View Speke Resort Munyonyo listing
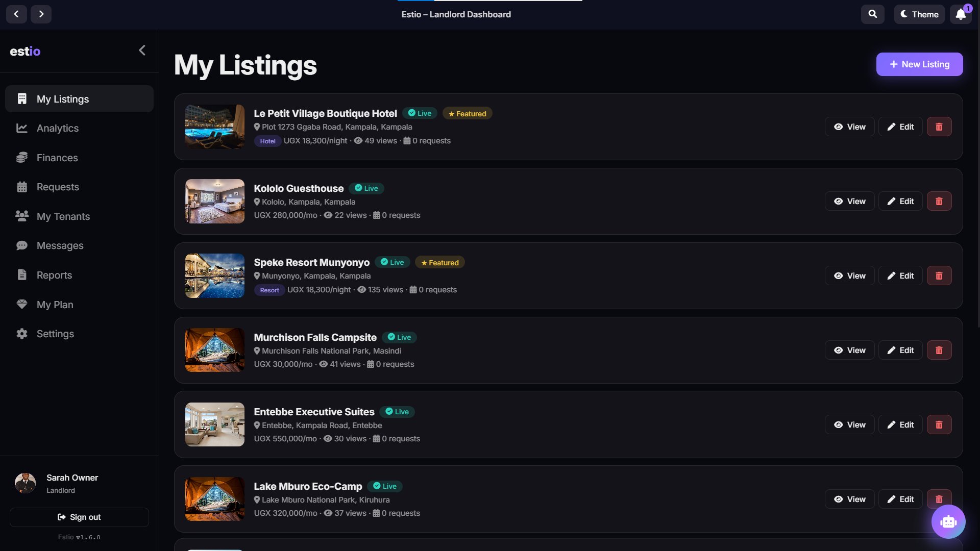The height and width of the screenshot is (551, 980). click(x=849, y=275)
